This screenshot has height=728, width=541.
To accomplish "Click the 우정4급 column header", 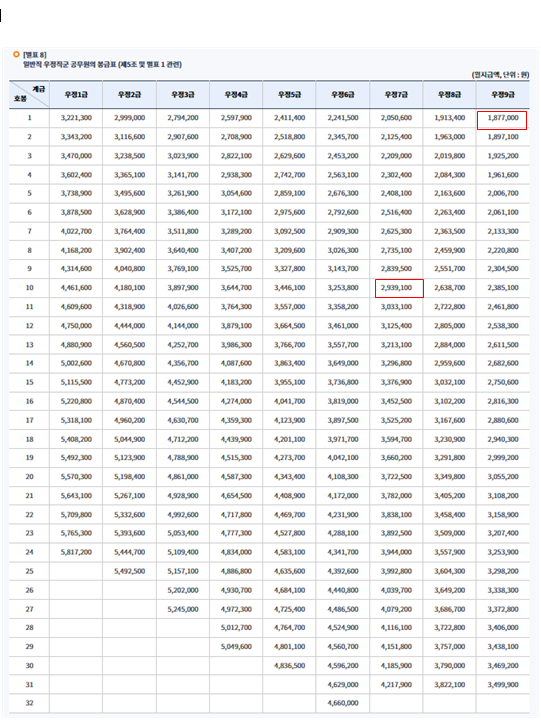I will point(236,95).
